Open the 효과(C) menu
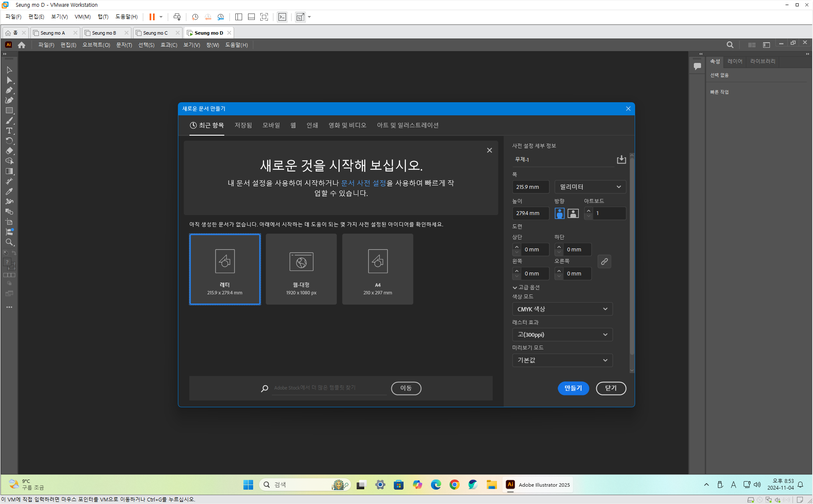 [169, 45]
